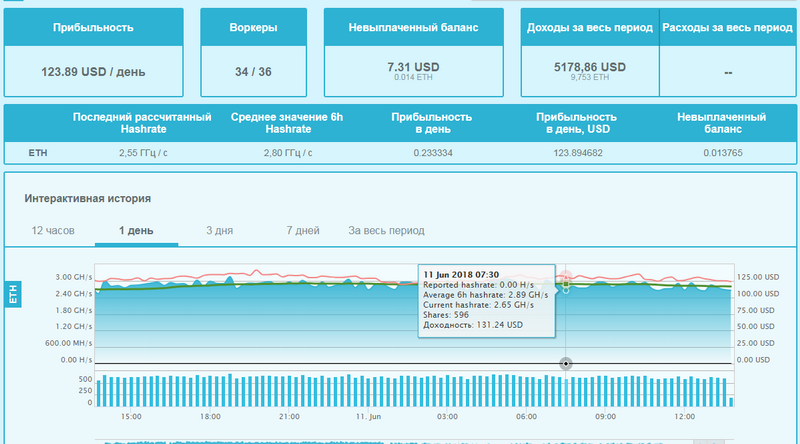Click the Невыплаченный баланс card header
The height and width of the screenshot is (444, 800).
point(414,28)
